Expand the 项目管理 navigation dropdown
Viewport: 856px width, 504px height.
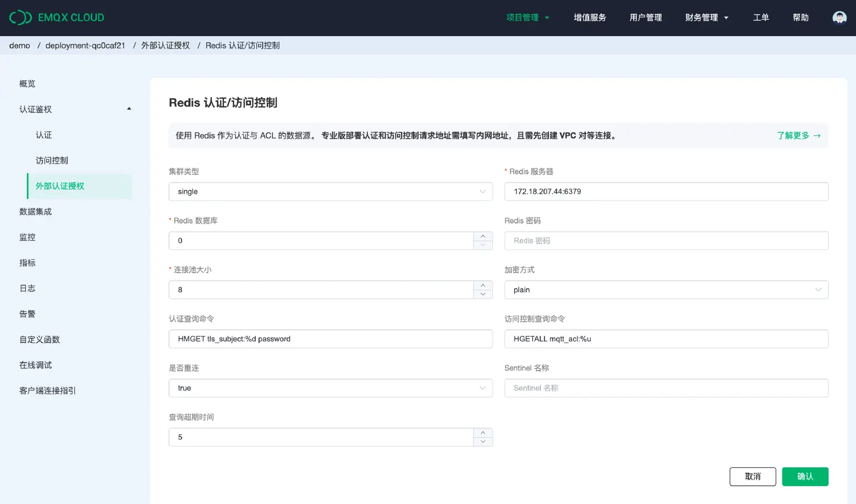coord(527,17)
